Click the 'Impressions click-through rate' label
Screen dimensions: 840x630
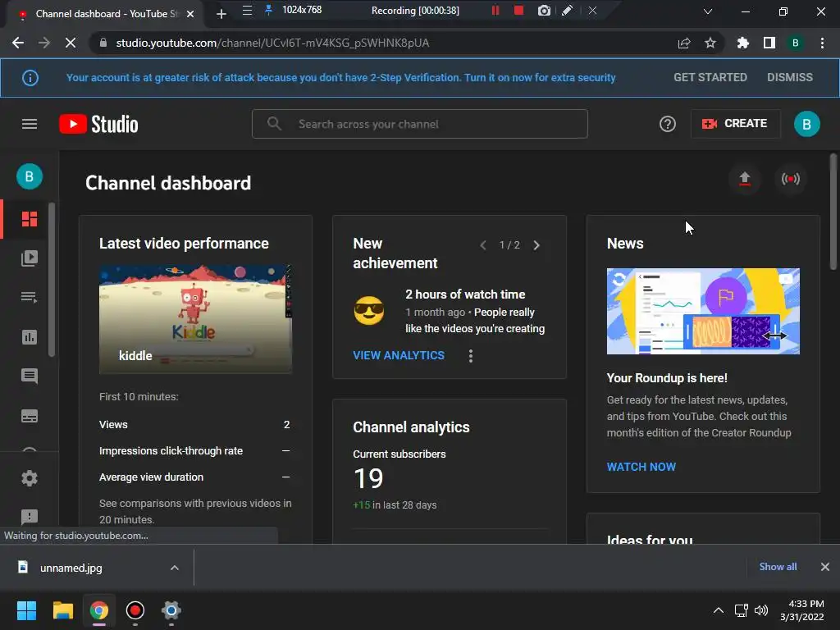[x=171, y=451]
